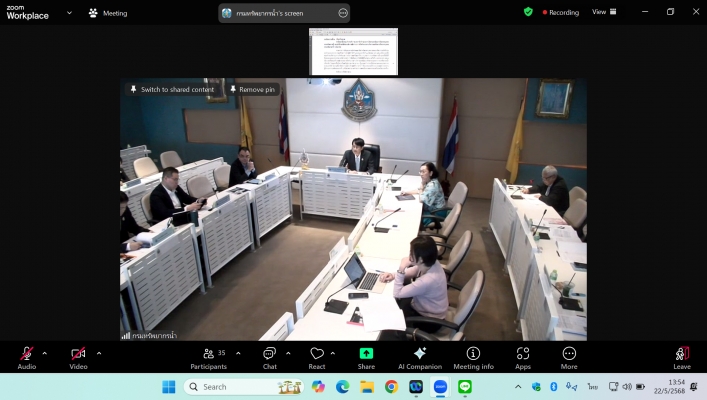Open Webex app from taskbar
Viewport: 707px width, 400px height.
416,387
